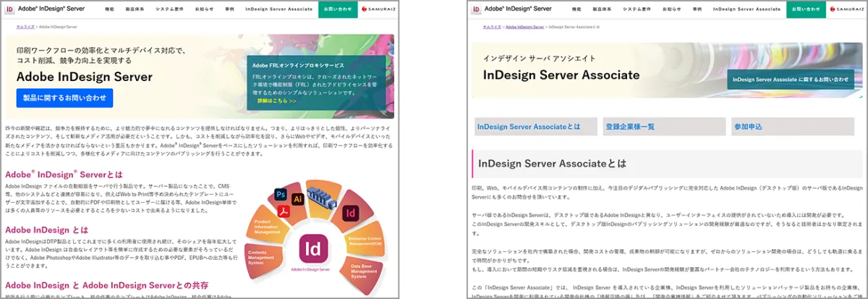868x299 pixels.
Task: Click the Illustrator Ai icon in the diagram
Action: pyautogui.click(x=297, y=198)
